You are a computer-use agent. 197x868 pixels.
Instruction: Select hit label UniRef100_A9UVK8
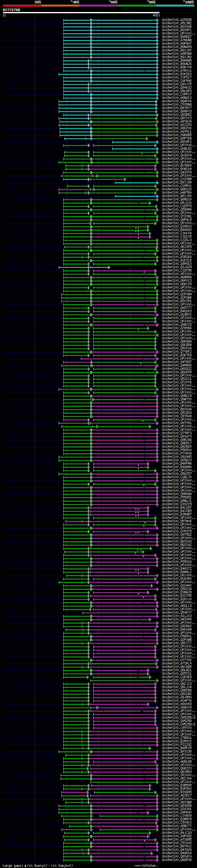pyautogui.click(x=177, y=704)
